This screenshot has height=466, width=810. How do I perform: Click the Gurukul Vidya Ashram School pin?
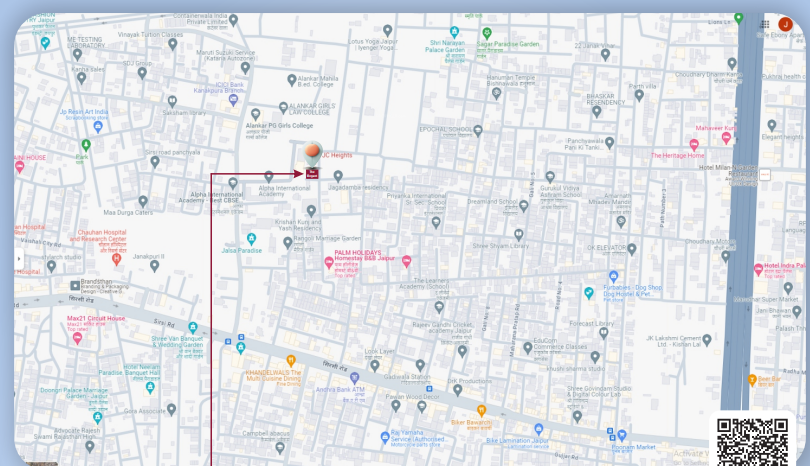[550, 177]
